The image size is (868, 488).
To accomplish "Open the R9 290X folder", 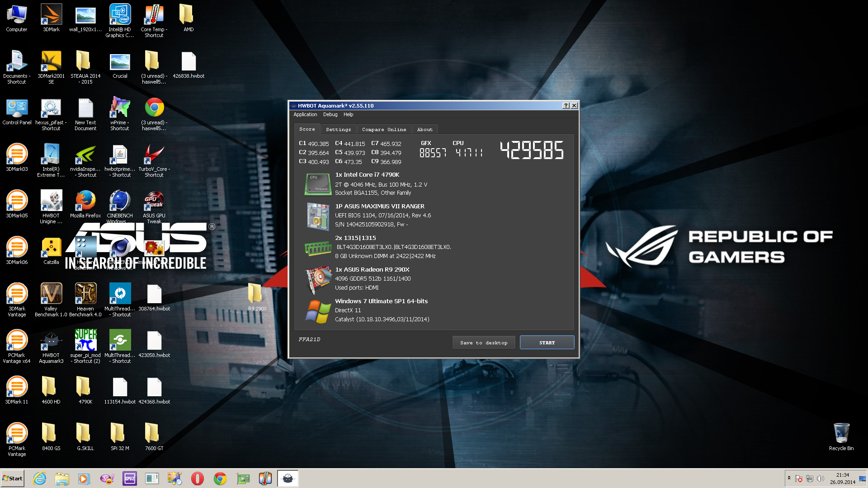I will 257,297.
